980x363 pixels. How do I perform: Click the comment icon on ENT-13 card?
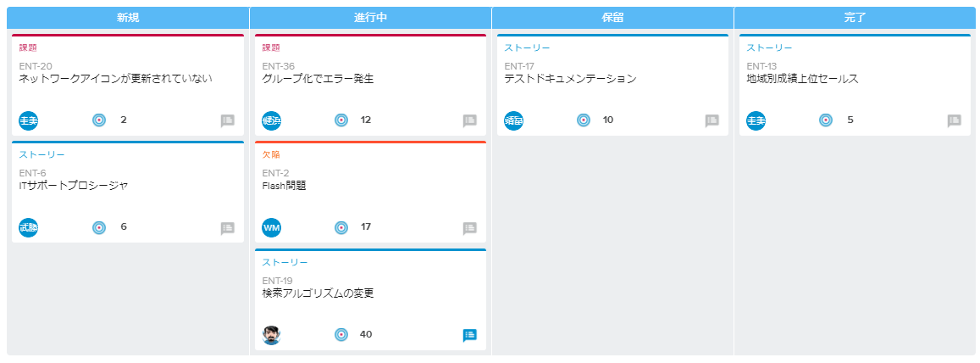coord(954,120)
